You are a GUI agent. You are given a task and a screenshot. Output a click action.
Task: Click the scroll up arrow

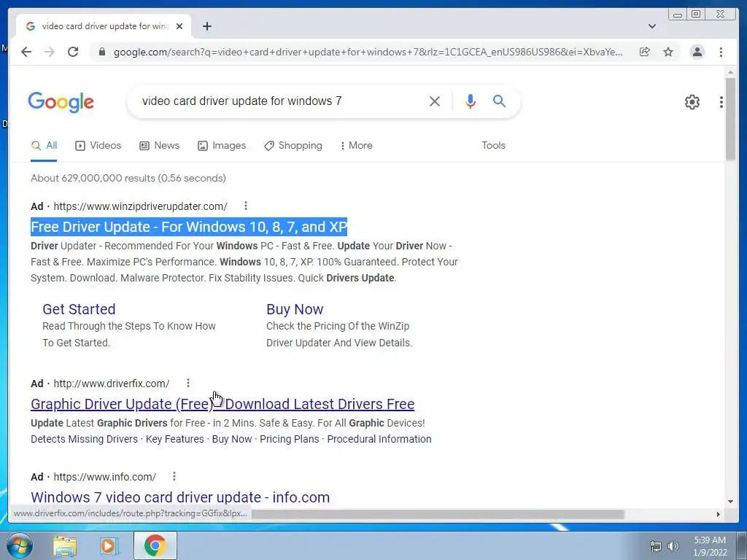click(730, 72)
